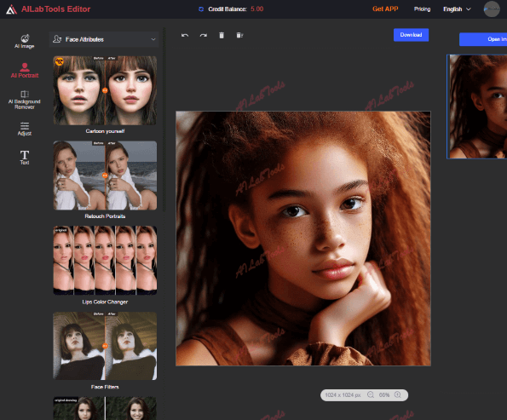
Task: Click the Lips Color Changer label
Action: tap(105, 302)
